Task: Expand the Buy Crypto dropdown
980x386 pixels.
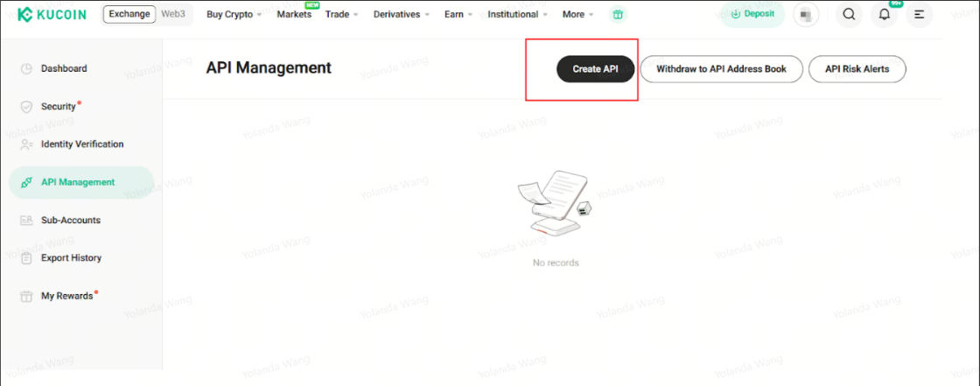Action: click(x=234, y=15)
